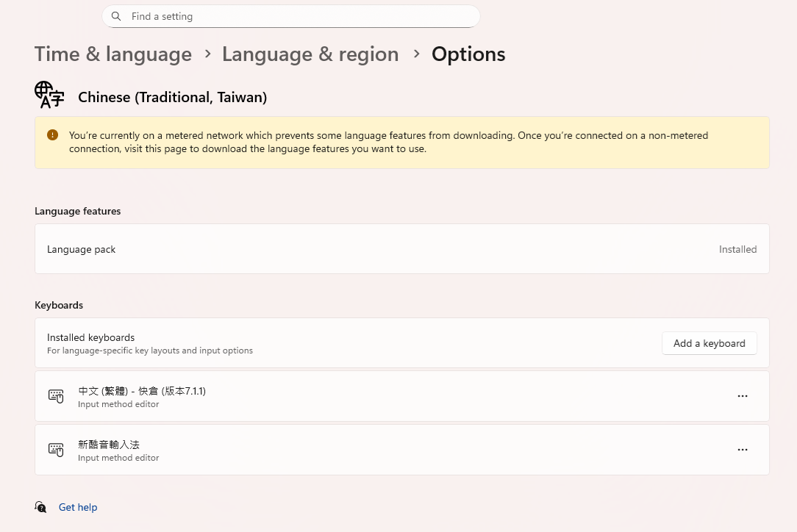The image size is (797, 532).
Task: Select the 中文 (繁體) - 快倉 keyboard entry
Action: (402, 396)
